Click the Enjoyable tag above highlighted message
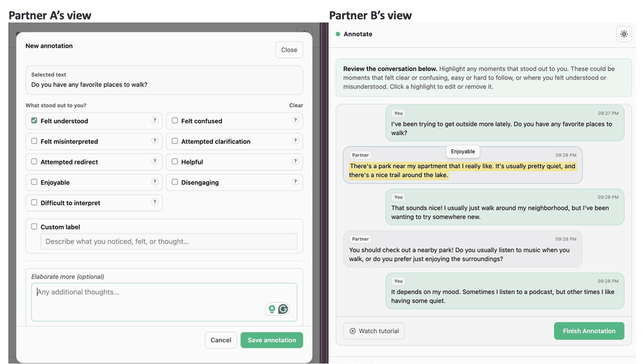Viewport: 642px width, 364px height. (x=463, y=152)
